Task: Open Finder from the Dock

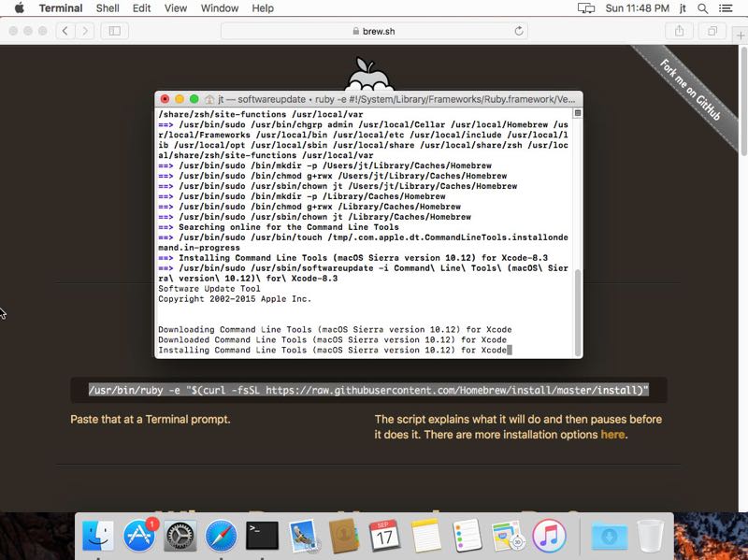Action: (x=98, y=536)
